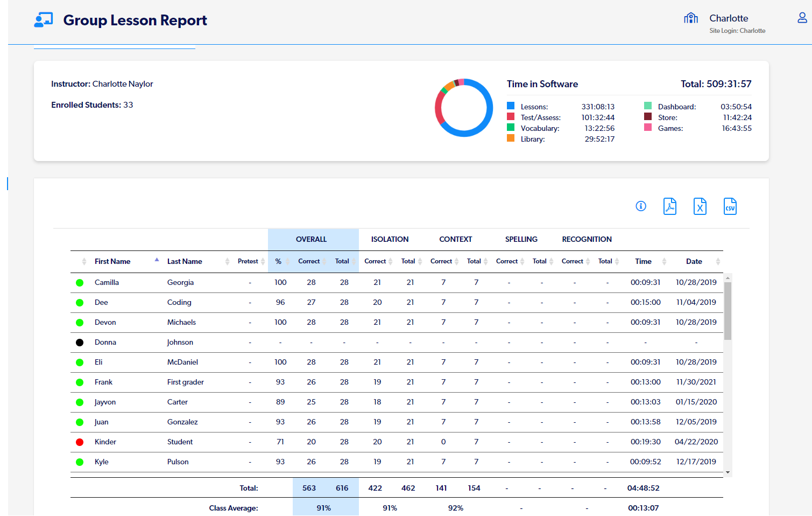Sort students by Time column

(643, 261)
